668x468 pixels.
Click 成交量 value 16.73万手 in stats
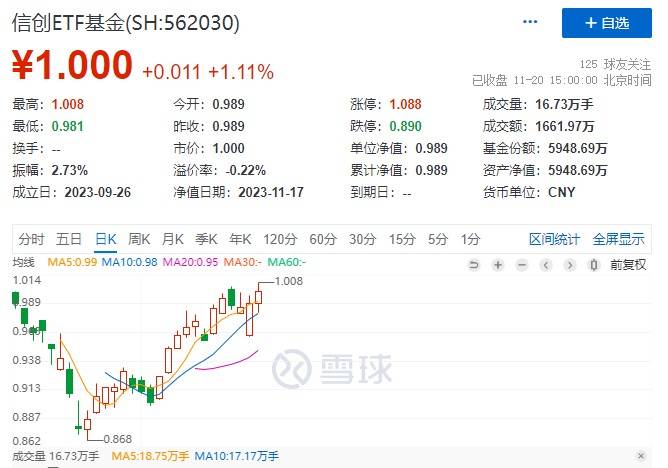coord(564,104)
